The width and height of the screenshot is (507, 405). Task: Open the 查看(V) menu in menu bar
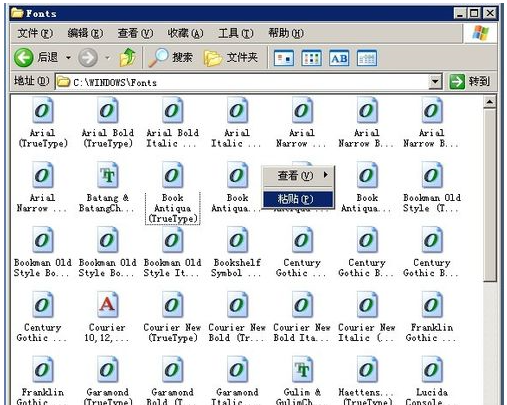pos(135,33)
